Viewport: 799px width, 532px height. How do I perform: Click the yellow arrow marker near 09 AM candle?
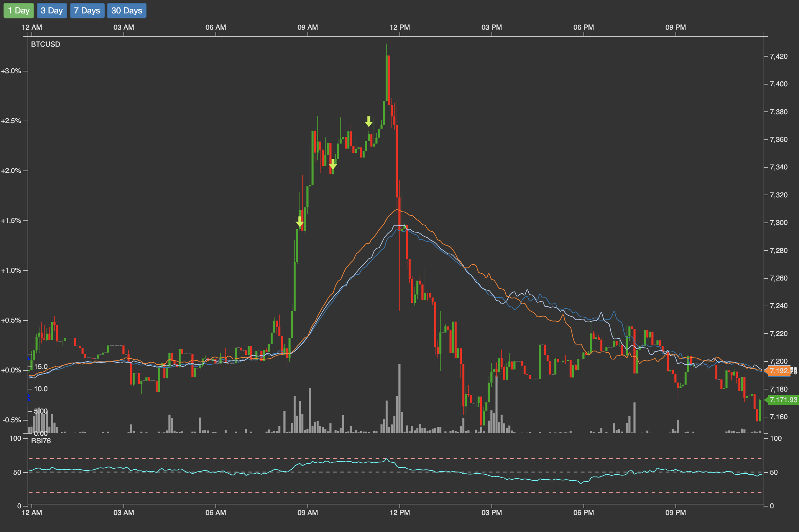coord(300,222)
